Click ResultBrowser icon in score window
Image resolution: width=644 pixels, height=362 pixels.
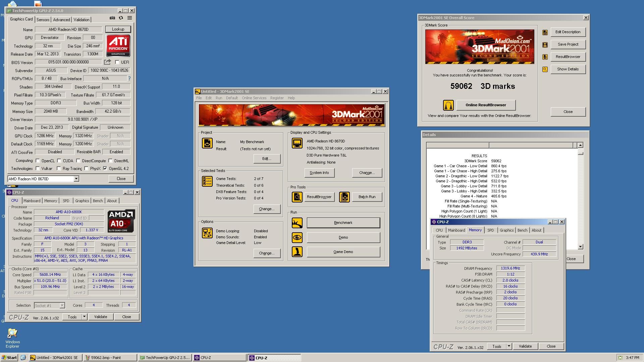(x=545, y=57)
